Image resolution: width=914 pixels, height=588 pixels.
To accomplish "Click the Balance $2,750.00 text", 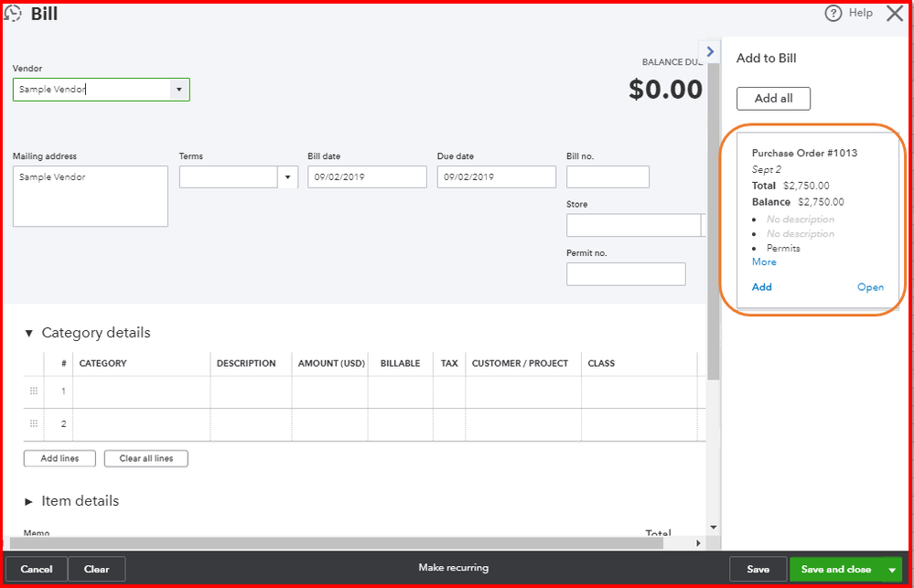I will coord(798,202).
